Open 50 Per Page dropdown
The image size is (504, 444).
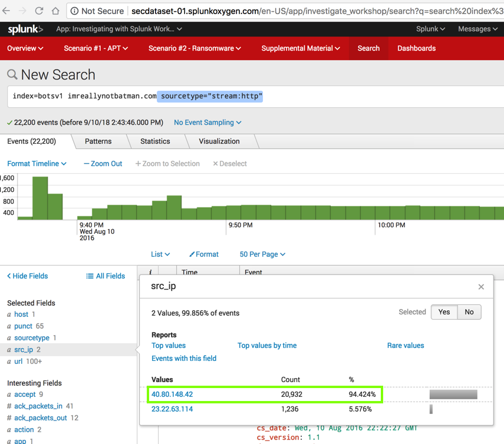[262, 254]
